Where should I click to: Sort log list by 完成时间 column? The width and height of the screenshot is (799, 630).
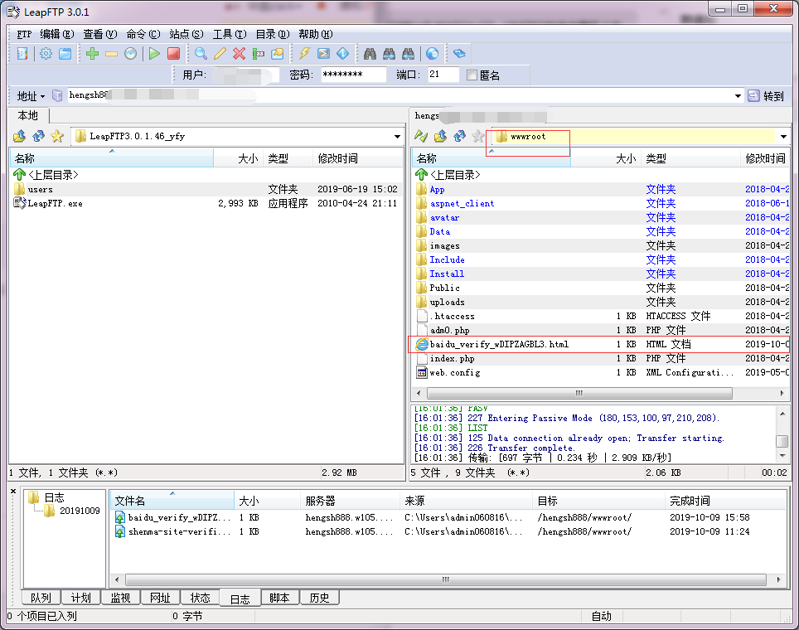pyautogui.click(x=725, y=501)
